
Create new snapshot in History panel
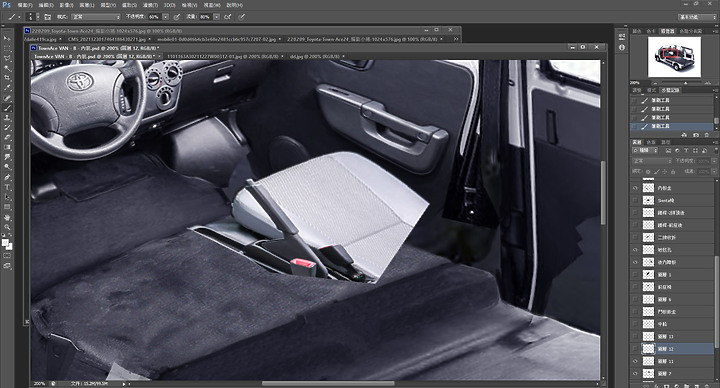point(696,135)
